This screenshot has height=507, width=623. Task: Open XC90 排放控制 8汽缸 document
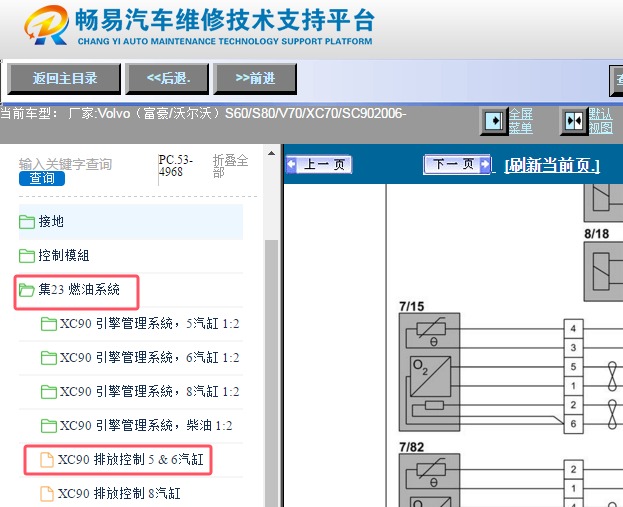coord(119,493)
